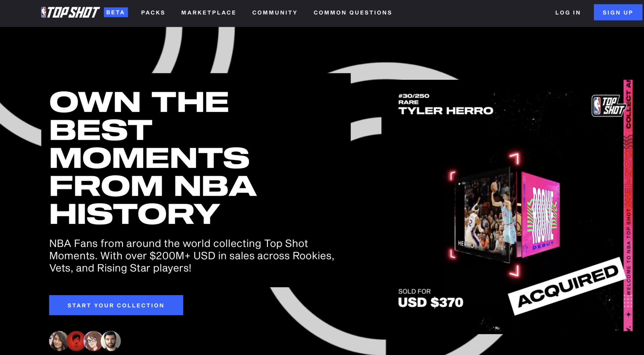Go to the Marketplace page
Viewport: 644px width, 355px height.
[x=209, y=13]
